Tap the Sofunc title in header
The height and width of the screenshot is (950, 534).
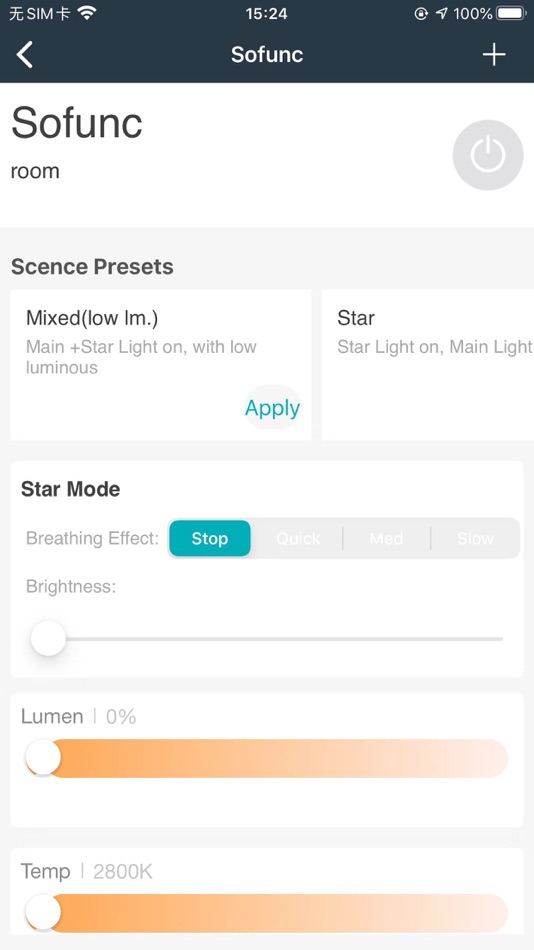(267, 55)
